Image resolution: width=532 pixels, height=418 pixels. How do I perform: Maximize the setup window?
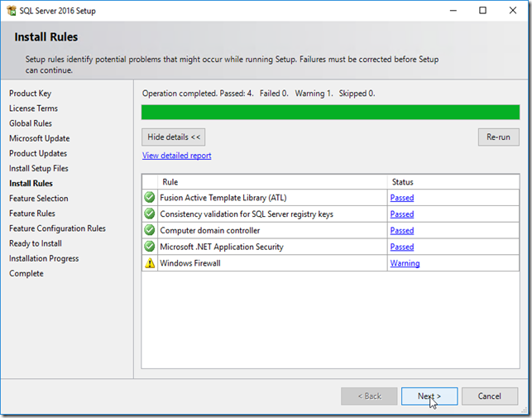(482, 11)
